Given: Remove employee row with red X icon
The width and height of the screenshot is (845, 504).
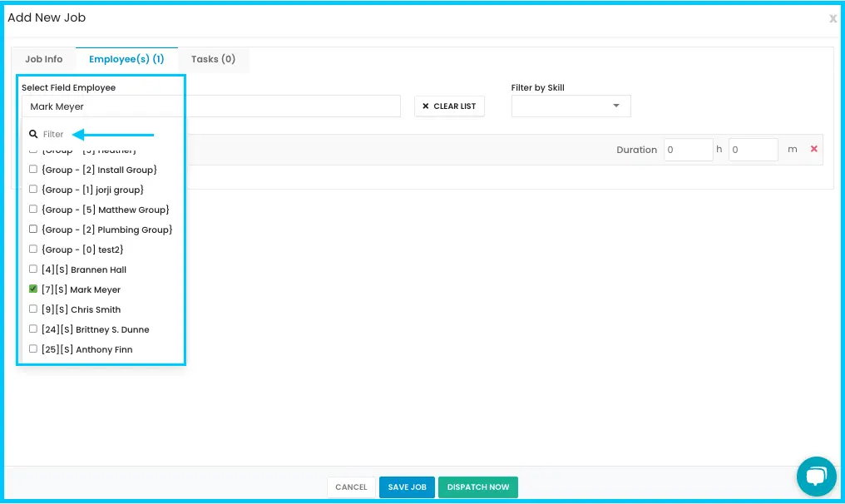Looking at the screenshot, I should (x=813, y=149).
